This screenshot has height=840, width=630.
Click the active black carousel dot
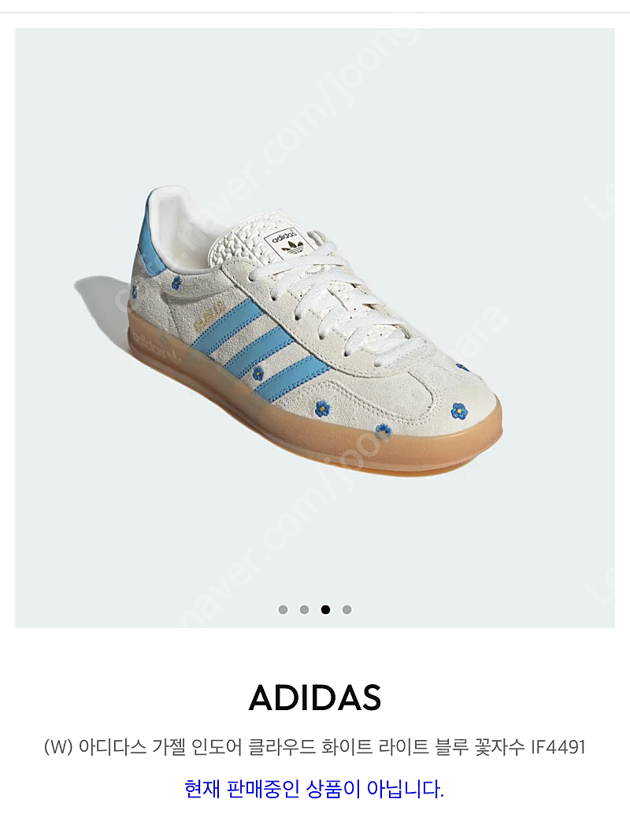(326, 609)
